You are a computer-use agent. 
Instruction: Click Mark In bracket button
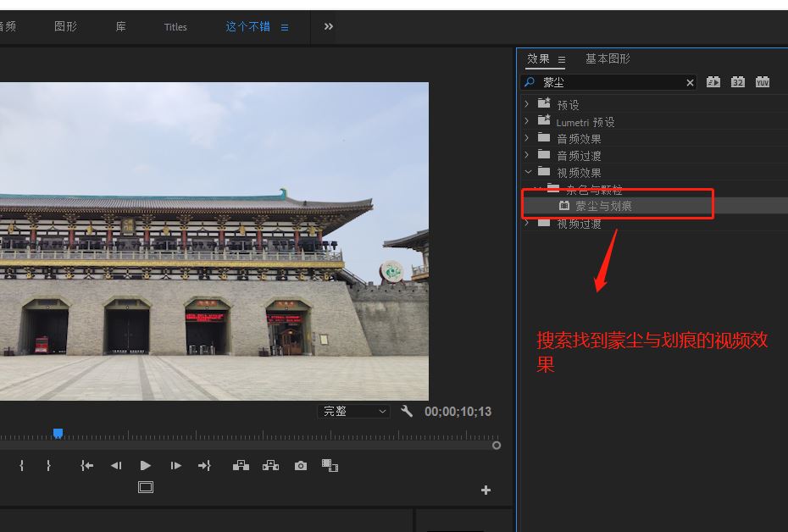click(x=21, y=466)
